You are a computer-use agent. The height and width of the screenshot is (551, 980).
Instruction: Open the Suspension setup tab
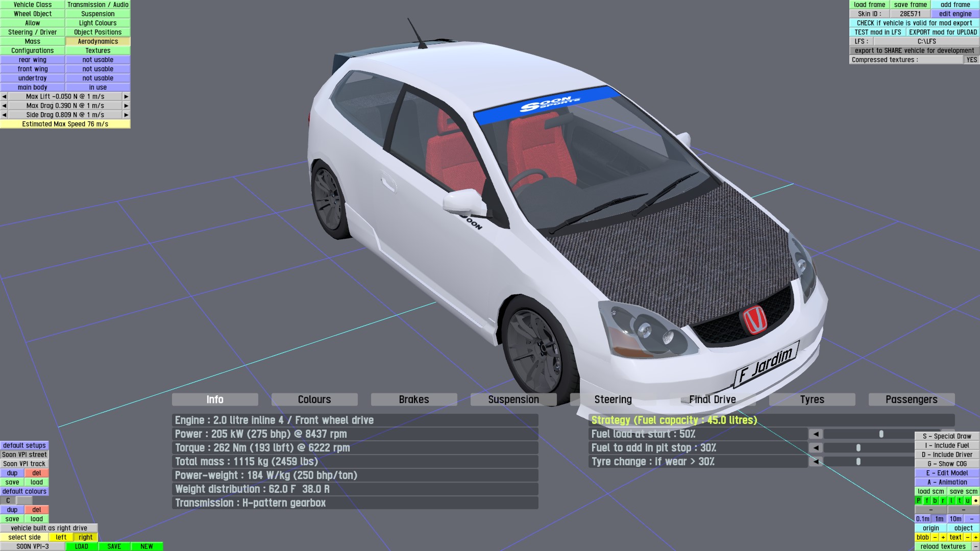513,399
